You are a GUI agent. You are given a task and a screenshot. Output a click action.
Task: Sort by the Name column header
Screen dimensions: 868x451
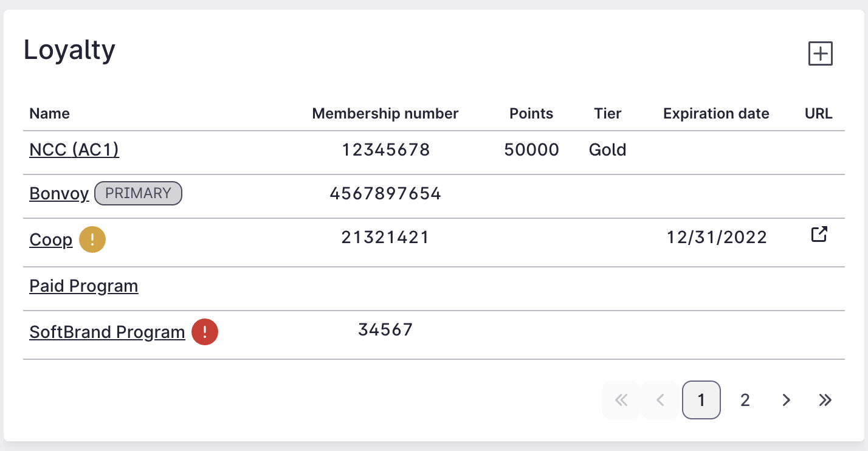[x=49, y=114]
